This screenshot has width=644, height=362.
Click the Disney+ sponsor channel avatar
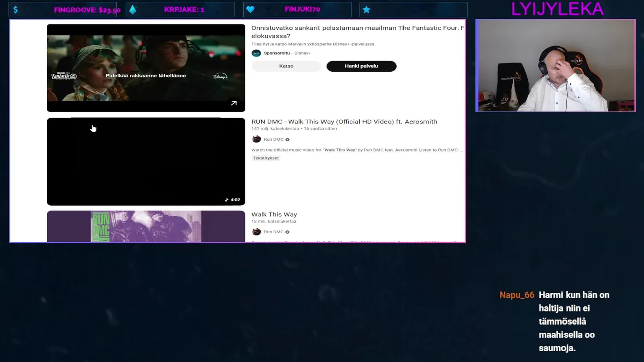coord(256,53)
